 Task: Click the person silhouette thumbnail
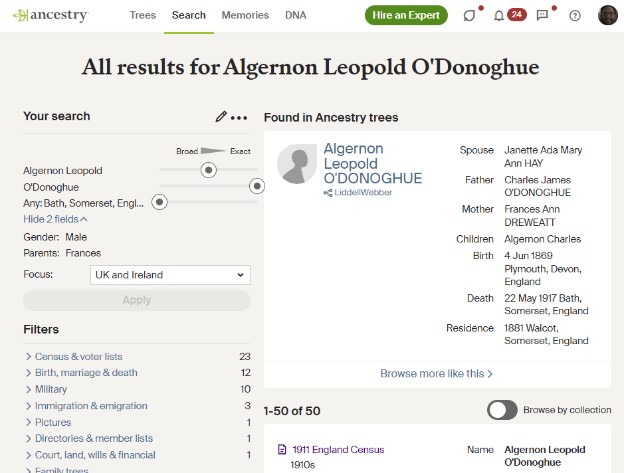(x=297, y=164)
